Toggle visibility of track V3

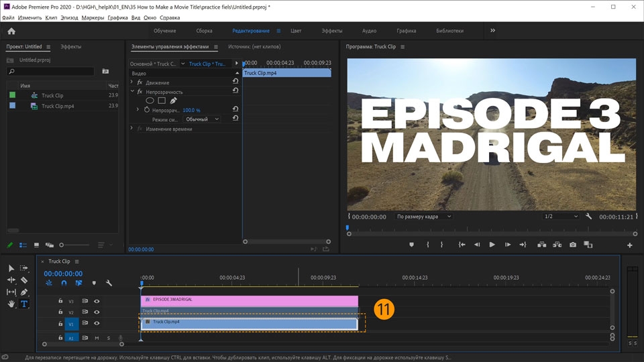pyautogui.click(x=97, y=302)
